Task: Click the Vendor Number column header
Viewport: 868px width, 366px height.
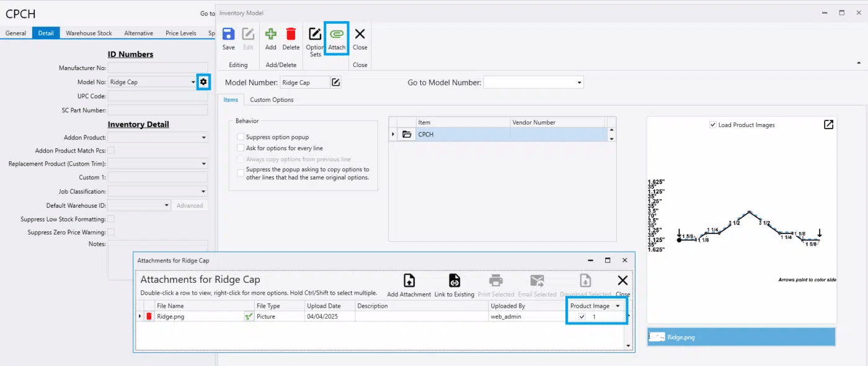Action: coord(557,122)
